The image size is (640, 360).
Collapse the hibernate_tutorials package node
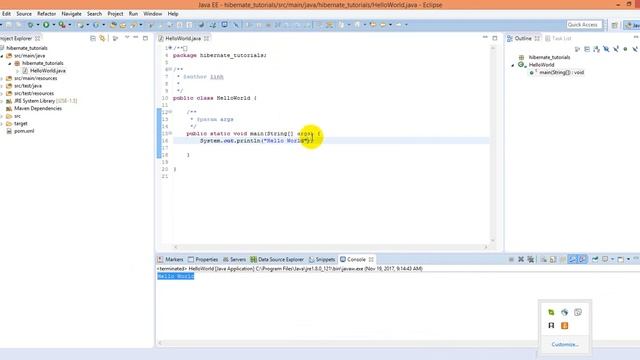click(x=10, y=64)
